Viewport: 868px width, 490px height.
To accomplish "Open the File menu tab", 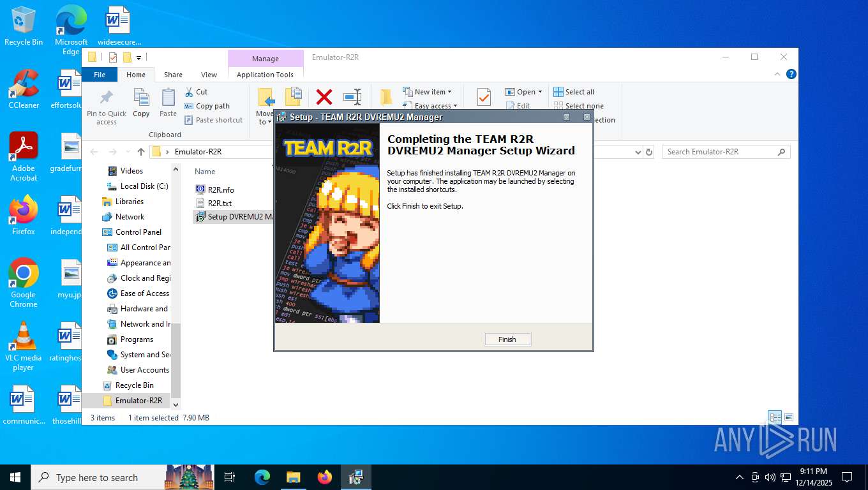I will 100,75.
